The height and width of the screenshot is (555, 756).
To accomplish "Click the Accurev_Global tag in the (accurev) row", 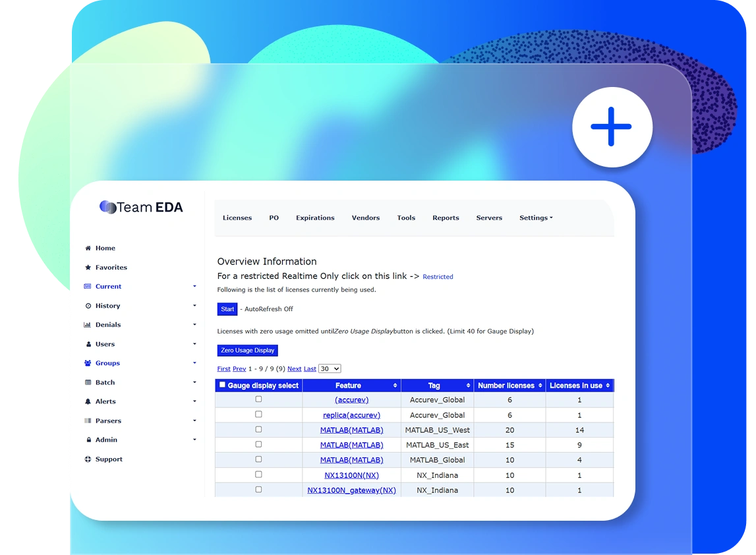I will (x=437, y=399).
